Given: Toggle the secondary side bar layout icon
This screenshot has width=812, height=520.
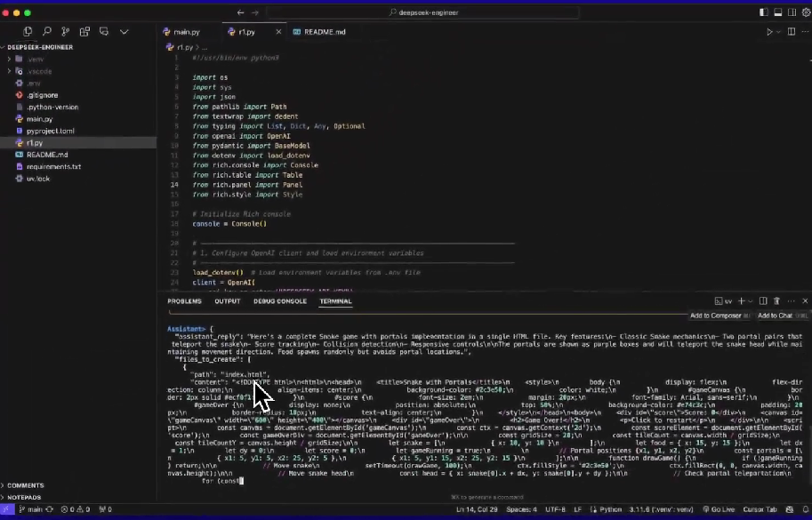Looking at the screenshot, I should (792, 12).
